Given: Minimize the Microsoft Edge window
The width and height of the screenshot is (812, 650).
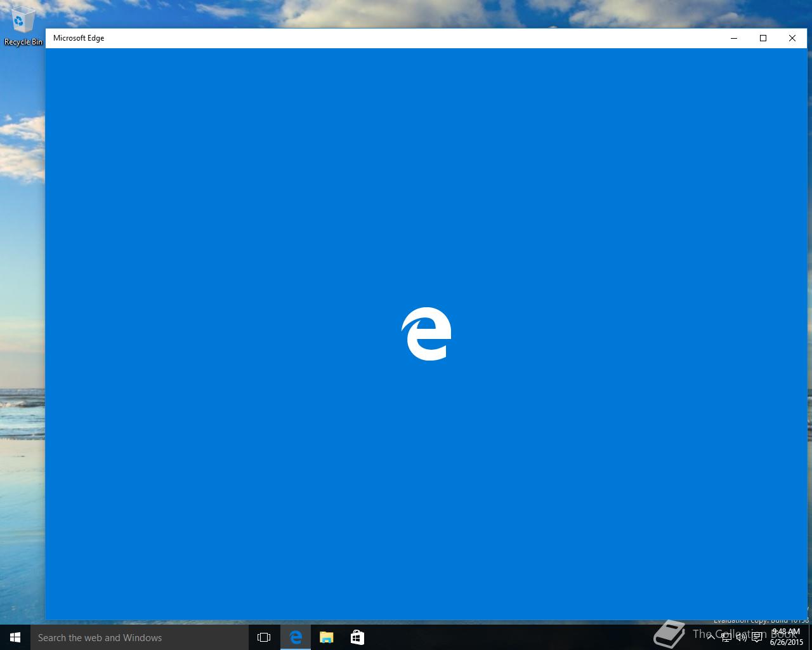Looking at the screenshot, I should 734,38.
